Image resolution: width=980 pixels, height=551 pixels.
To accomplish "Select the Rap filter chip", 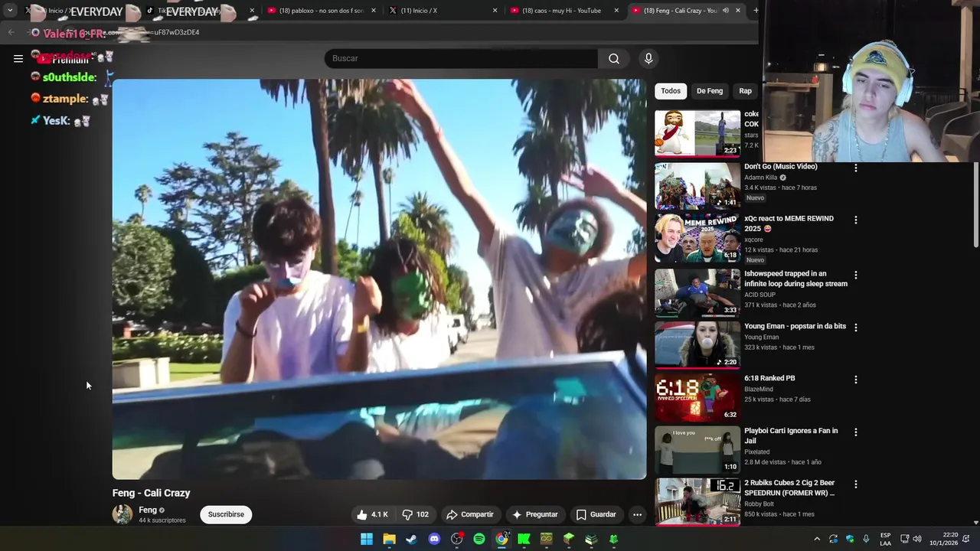I will pyautogui.click(x=745, y=91).
